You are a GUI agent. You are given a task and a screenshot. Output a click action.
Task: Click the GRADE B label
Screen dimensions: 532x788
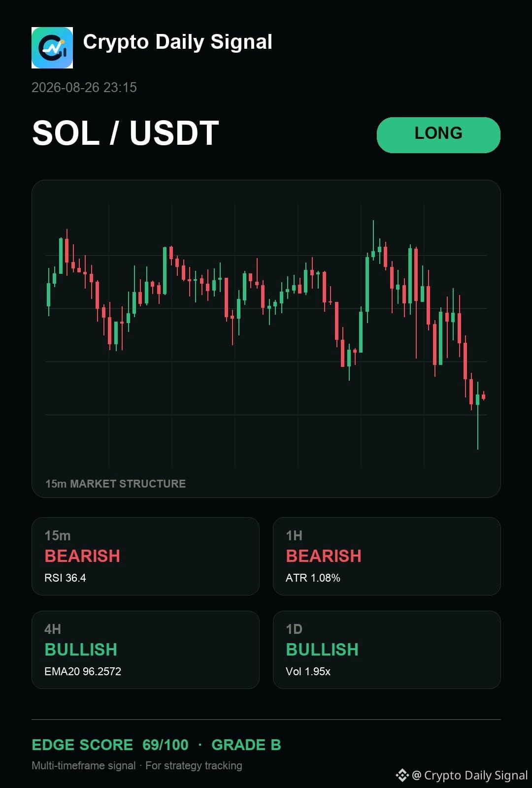click(246, 745)
